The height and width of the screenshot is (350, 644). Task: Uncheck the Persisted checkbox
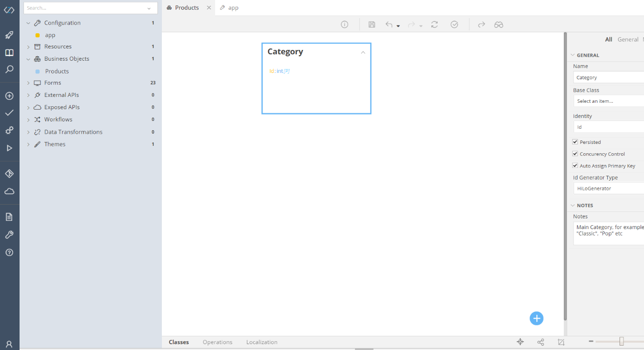(575, 142)
